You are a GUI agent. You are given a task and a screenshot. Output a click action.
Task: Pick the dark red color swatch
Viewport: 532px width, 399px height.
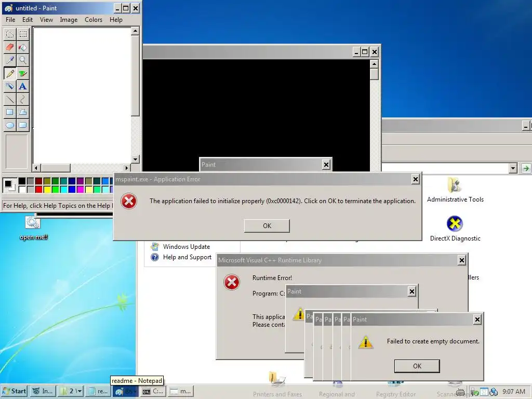pos(38,181)
